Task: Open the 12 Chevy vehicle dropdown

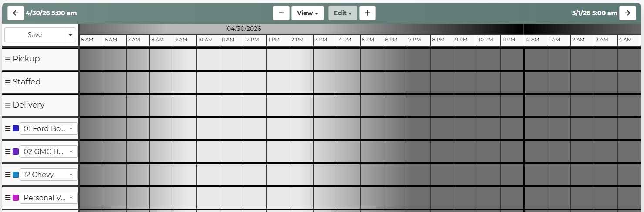Action: coord(48,175)
